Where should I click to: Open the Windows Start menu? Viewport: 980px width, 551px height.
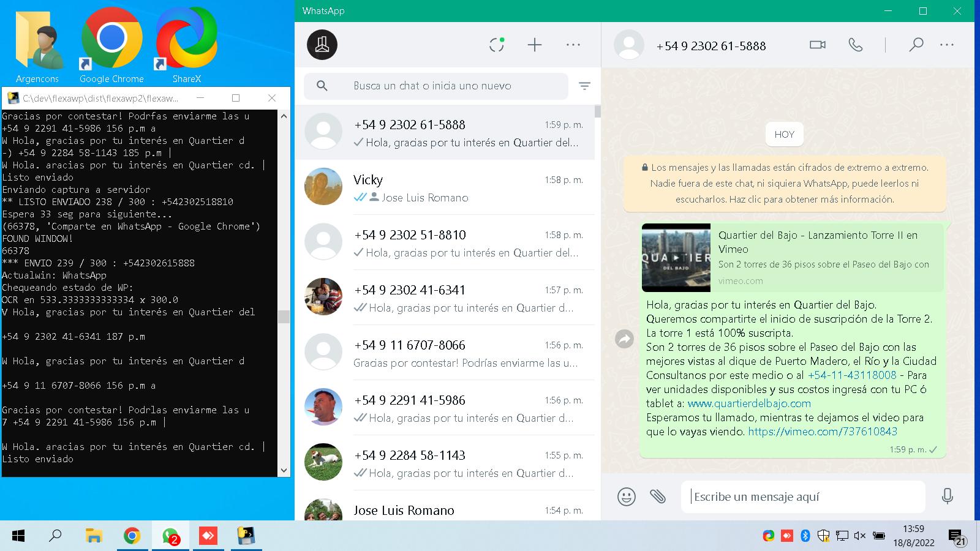point(18,536)
